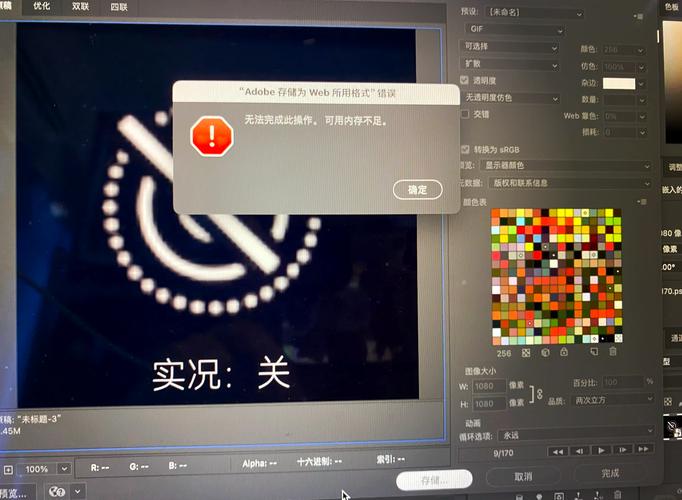
Task: Toggle the 透明度 (Transparency) checkbox
Action: coord(465,80)
